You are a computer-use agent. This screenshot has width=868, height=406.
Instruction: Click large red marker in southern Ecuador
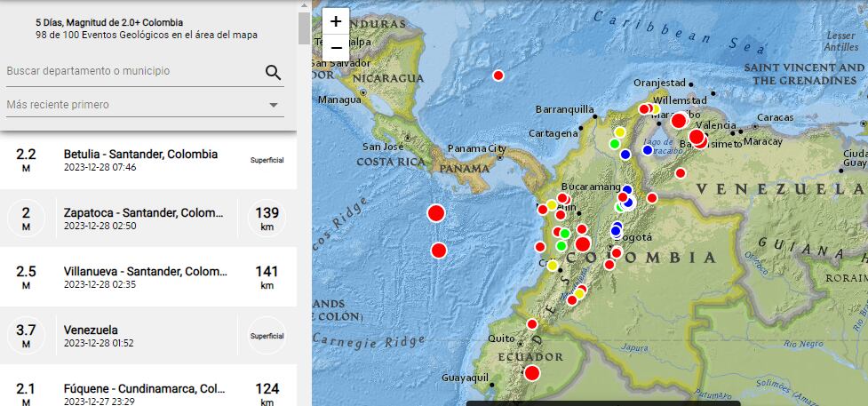531,373
